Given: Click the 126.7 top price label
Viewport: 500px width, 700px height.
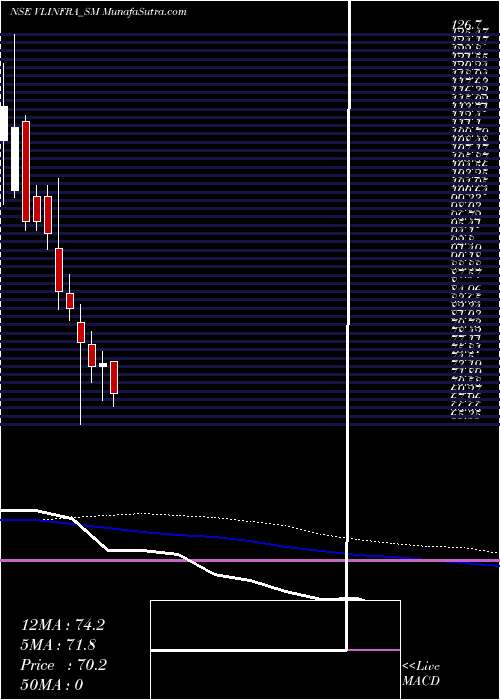Looking at the screenshot, I should pyautogui.click(x=466, y=27).
